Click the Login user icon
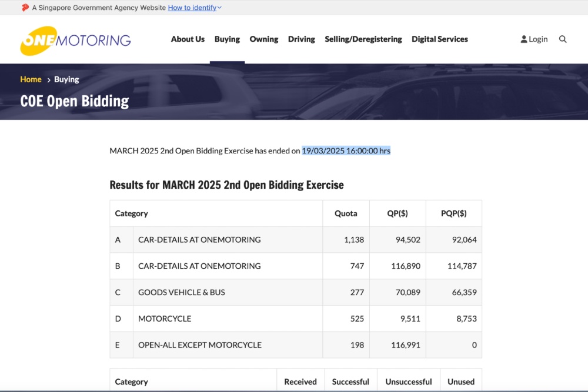This screenshot has height=392, width=588. [x=524, y=39]
